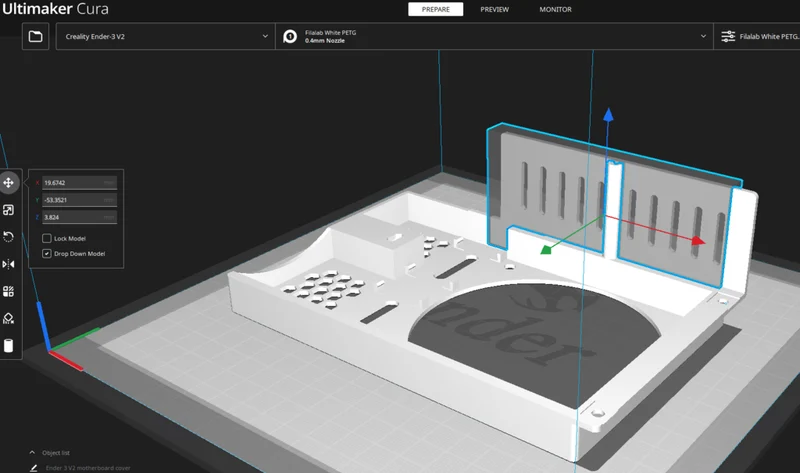The width and height of the screenshot is (800, 473).
Task: Enable the Lock Model checkbox
Action: 46,238
